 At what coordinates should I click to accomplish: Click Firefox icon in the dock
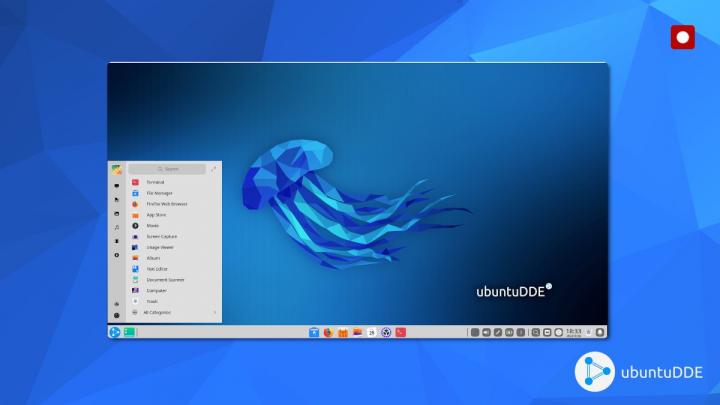click(328, 332)
